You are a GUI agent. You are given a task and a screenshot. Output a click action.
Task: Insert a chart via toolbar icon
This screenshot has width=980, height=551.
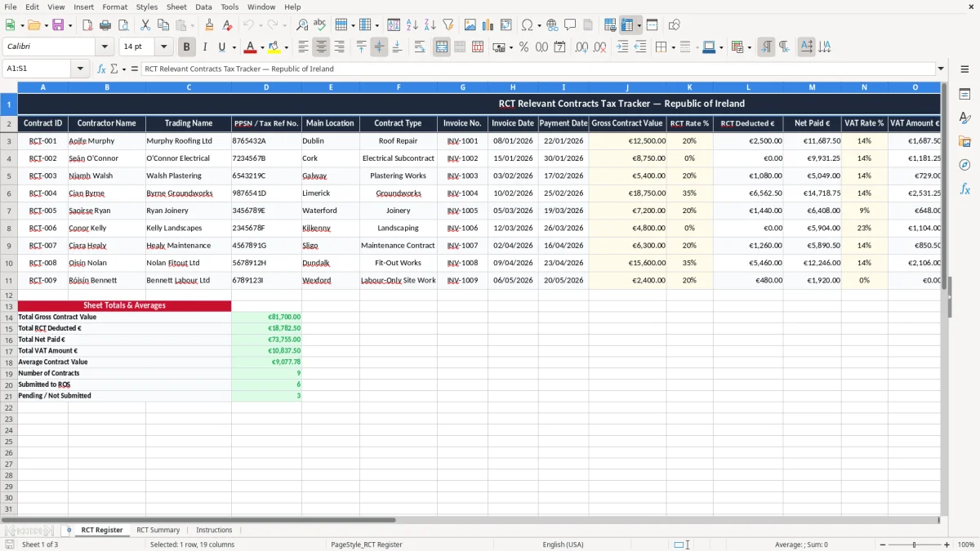[488, 25]
